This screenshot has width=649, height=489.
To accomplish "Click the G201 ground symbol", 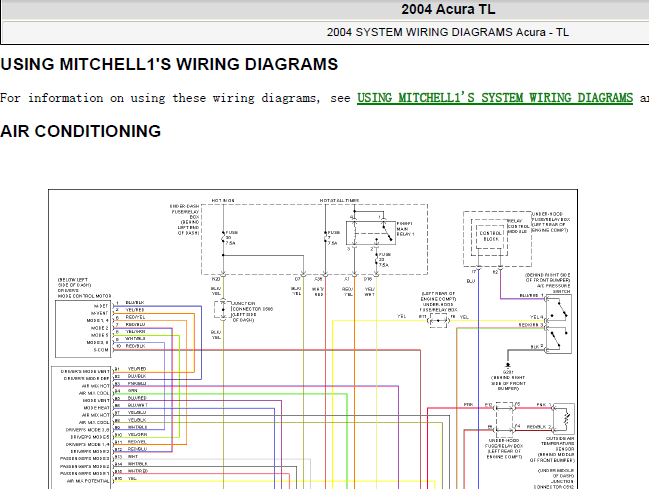I will point(508,369).
